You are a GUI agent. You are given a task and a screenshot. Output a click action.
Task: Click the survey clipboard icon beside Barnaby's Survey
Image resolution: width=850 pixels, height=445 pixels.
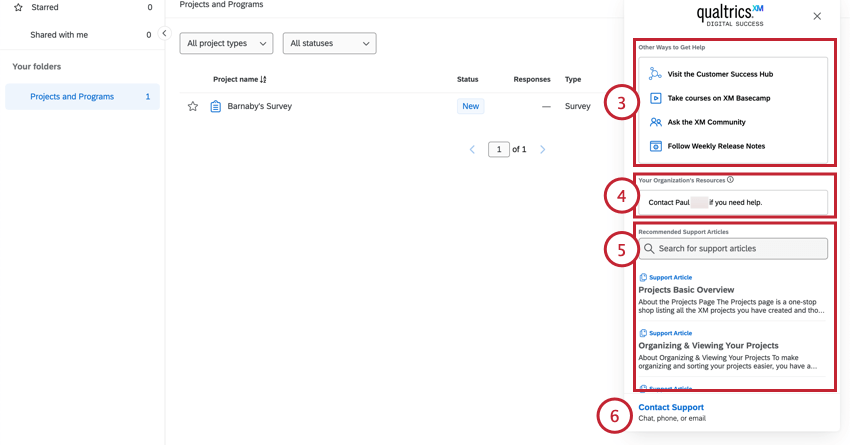[216, 106]
